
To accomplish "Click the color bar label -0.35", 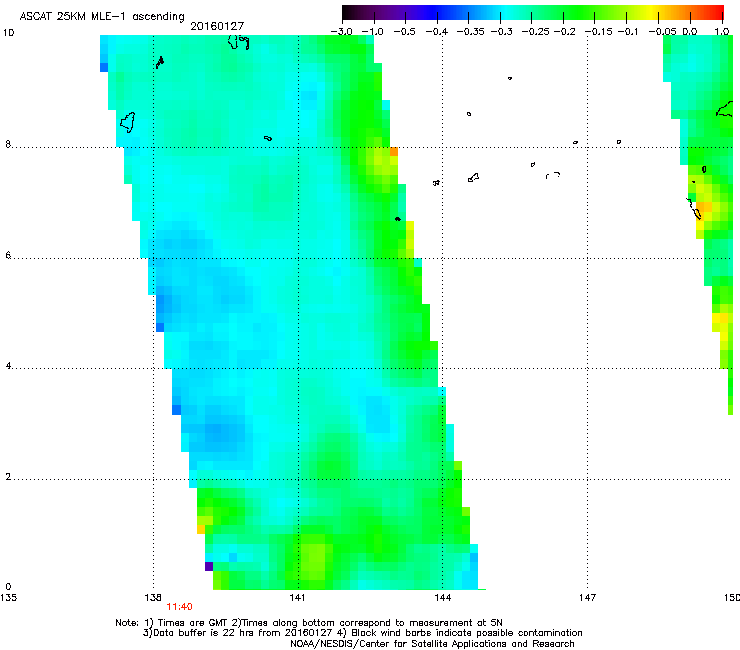I will coord(470,32).
